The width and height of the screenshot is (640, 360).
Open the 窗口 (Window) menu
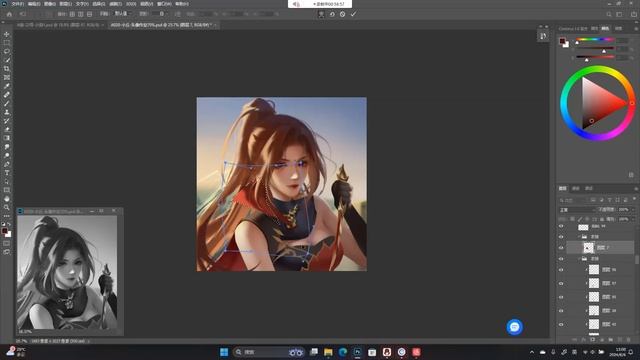point(164,4)
